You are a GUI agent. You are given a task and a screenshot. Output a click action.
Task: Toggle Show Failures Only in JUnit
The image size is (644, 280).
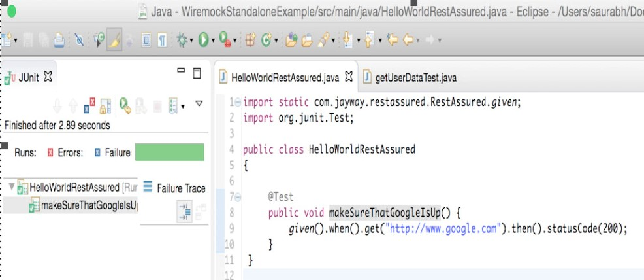point(89,106)
